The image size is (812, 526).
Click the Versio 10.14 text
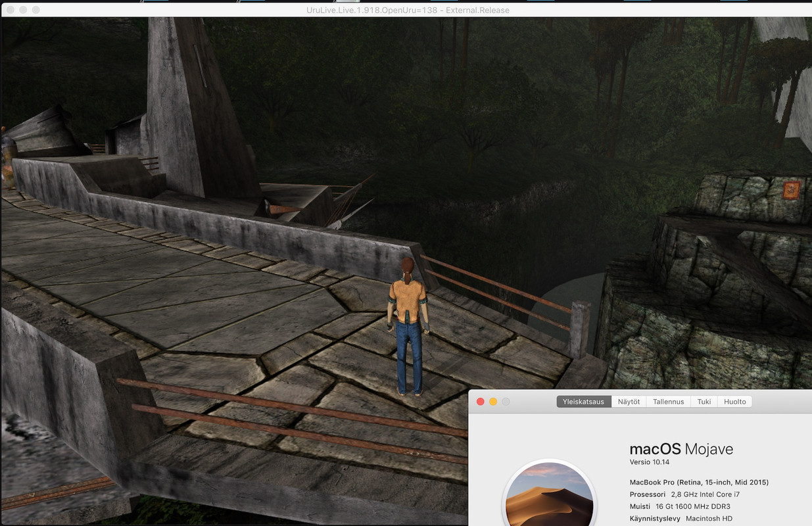coord(649,462)
